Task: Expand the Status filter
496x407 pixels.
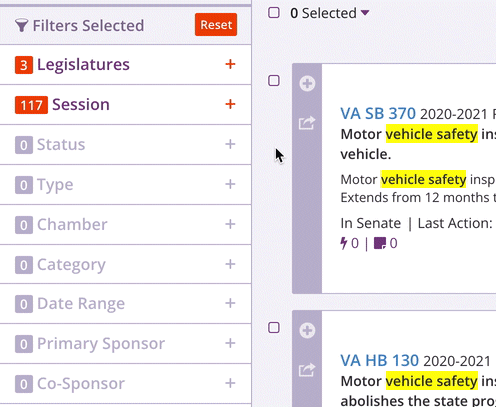Action: coord(125,144)
